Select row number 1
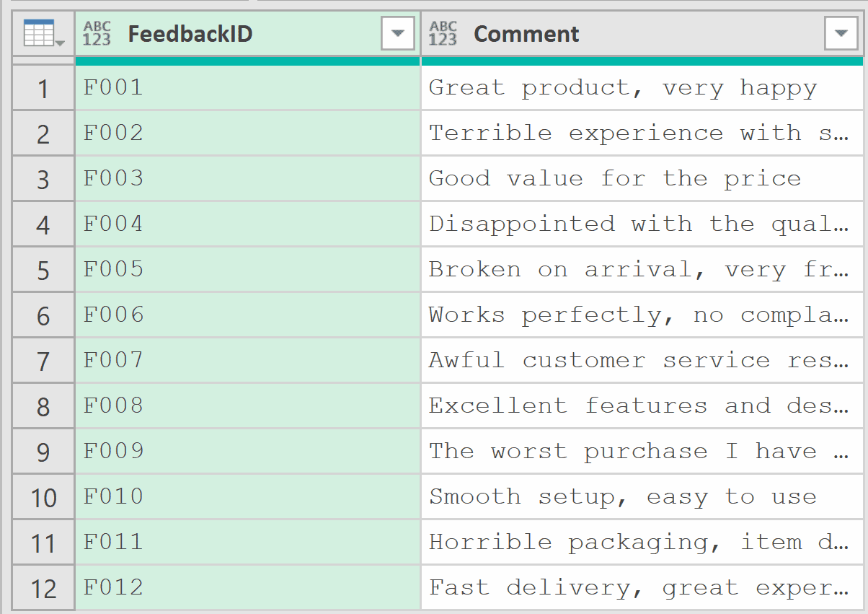Image resolution: width=868 pixels, height=614 pixels. pos(43,89)
